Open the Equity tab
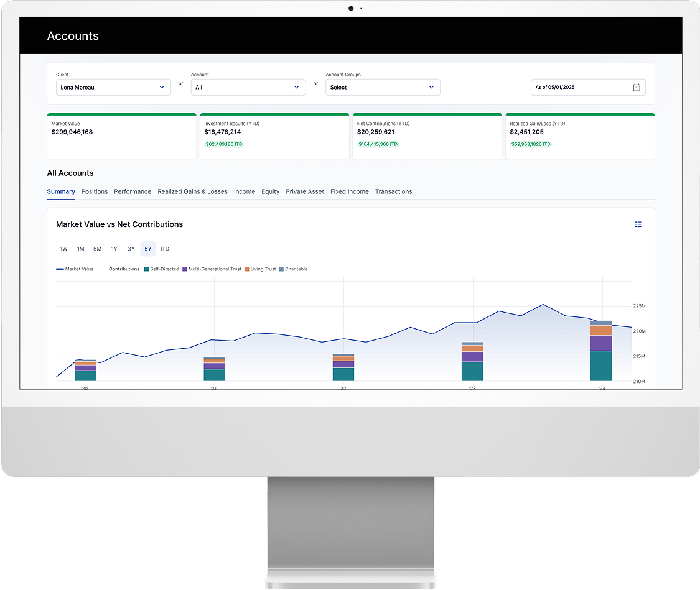 pos(271,191)
